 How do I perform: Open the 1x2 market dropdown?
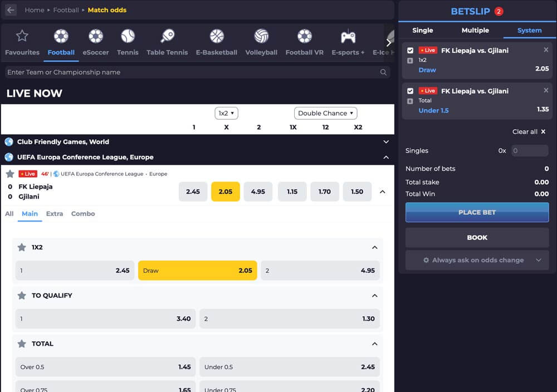click(x=226, y=113)
